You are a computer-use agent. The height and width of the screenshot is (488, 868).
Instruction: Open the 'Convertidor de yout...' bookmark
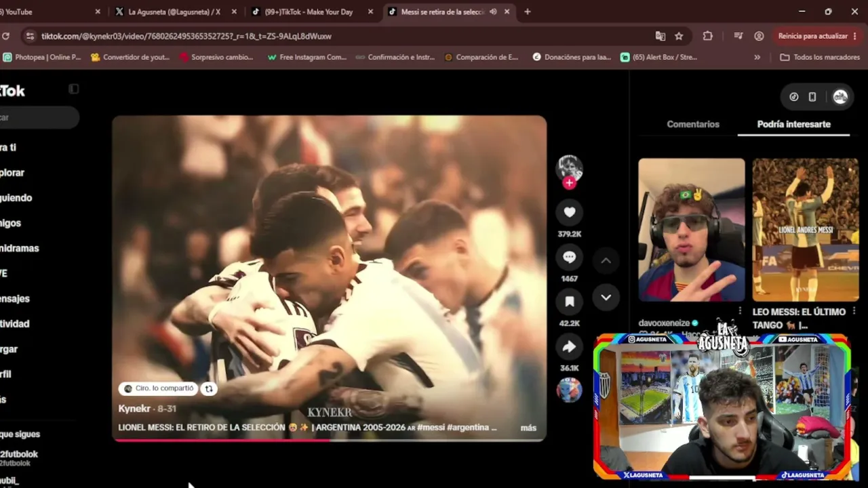[130, 57]
